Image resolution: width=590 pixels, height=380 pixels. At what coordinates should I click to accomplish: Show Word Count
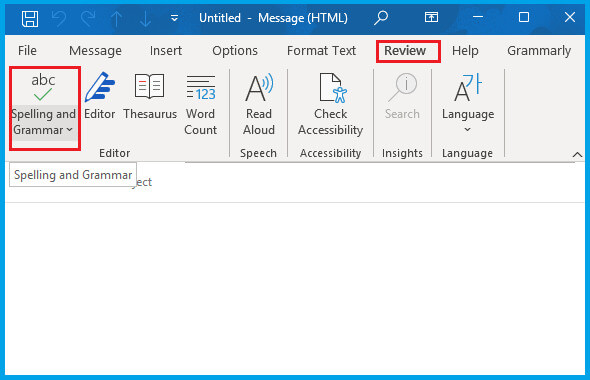[x=200, y=105]
